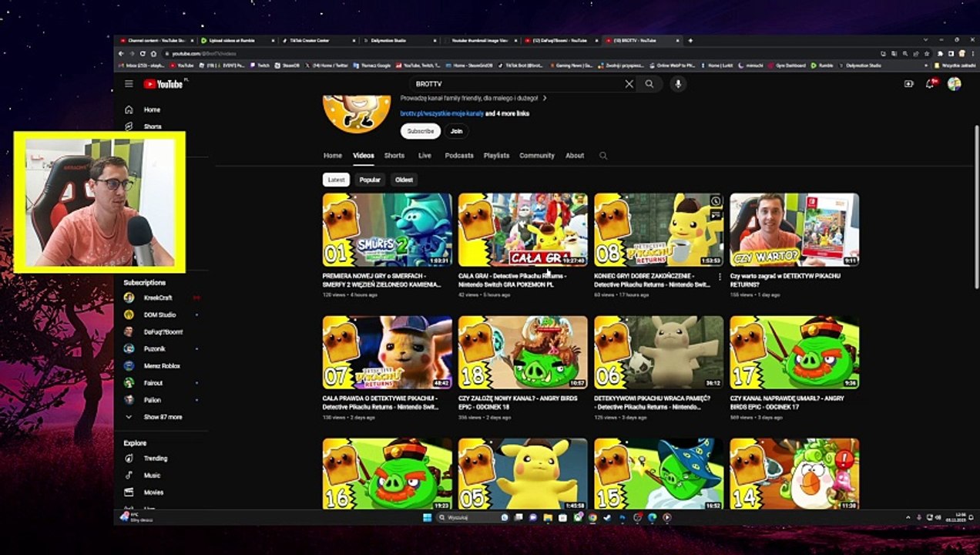Open the CZY WARTO video thumbnail
The height and width of the screenshot is (555, 980).
coord(794,230)
